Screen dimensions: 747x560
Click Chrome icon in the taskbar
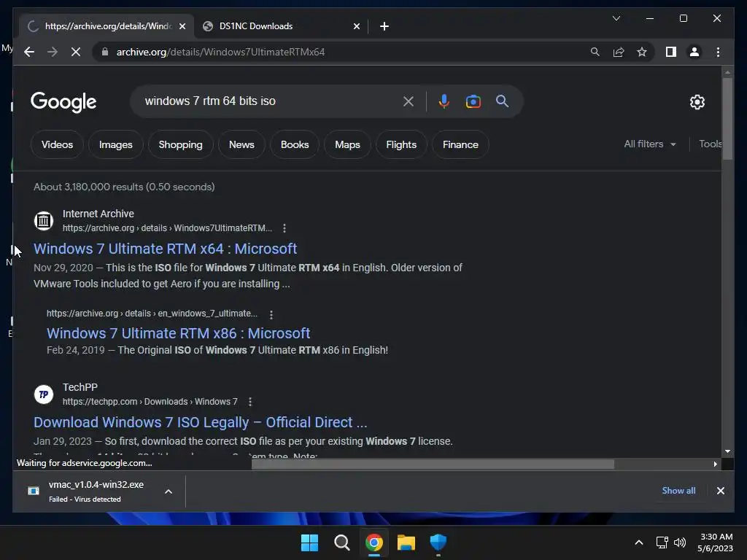point(374,542)
